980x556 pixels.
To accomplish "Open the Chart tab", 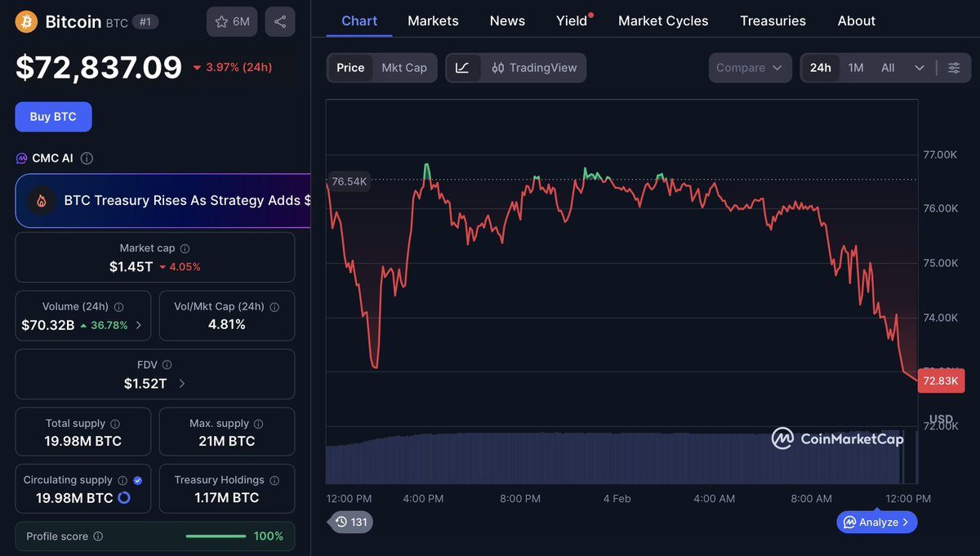I will (x=359, y=21).
